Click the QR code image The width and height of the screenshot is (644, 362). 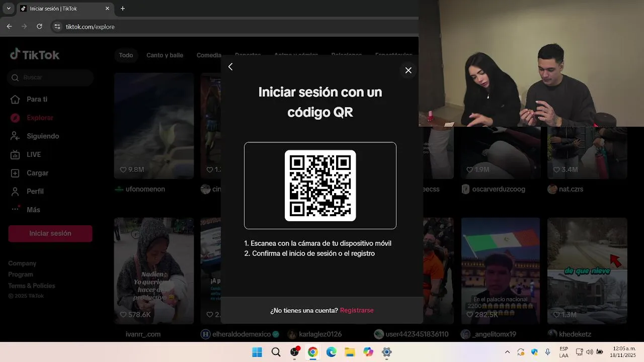click(320, 186)
